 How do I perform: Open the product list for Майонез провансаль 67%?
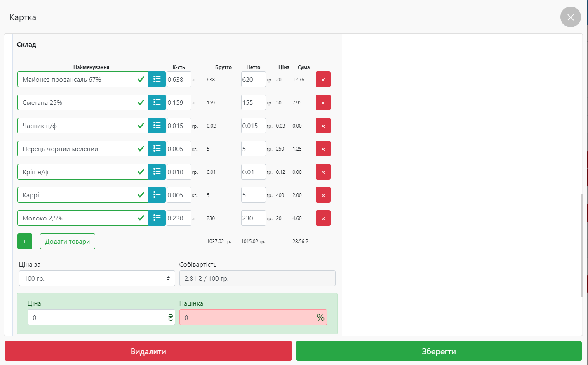[157, 79]
